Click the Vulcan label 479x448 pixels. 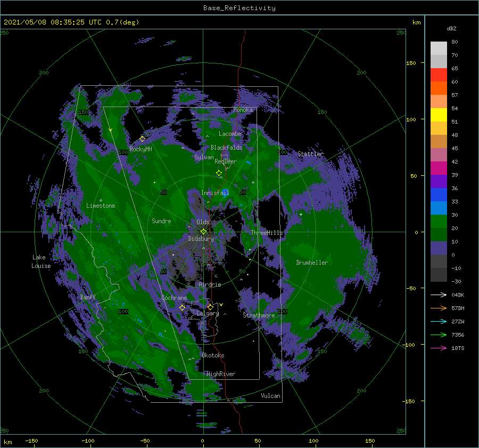point(271,396)
